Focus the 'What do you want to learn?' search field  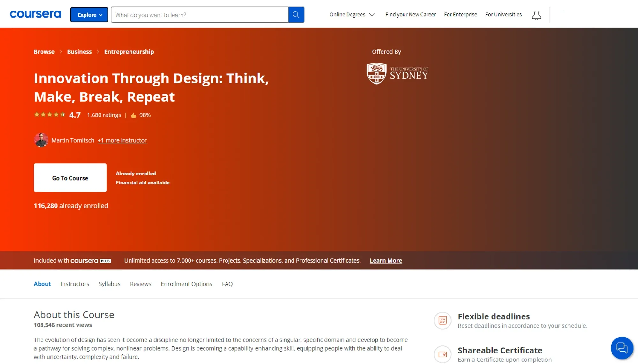(x=199, y=15)
